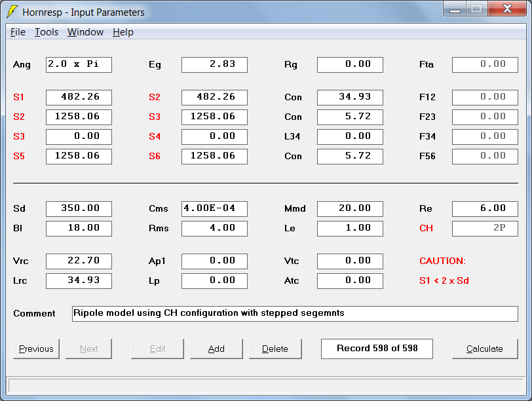The image size is (532, 401).
Task: Click the Record 598 of 598 box
Action: tap(377, 349)
